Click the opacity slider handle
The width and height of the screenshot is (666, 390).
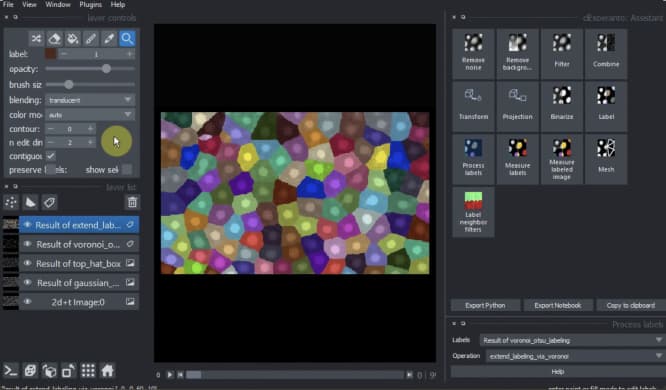pyautogui.click(x=106, y=69)
